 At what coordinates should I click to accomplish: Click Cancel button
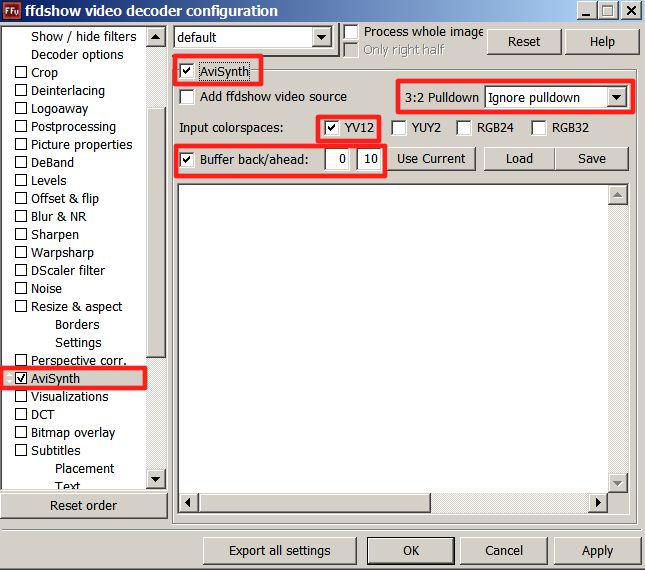[x=504, y=551]
